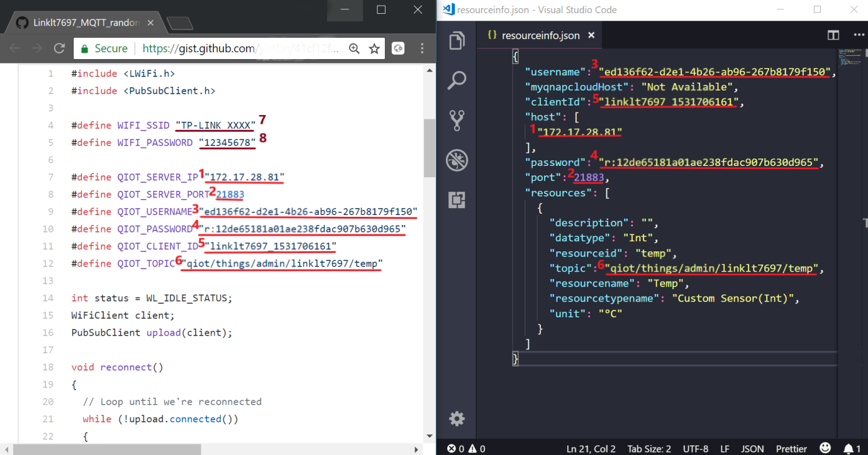This screenshot has height=455, width=868.
Task: Close the resourceinfo.json editor tab
Action: tap(591, 36)
